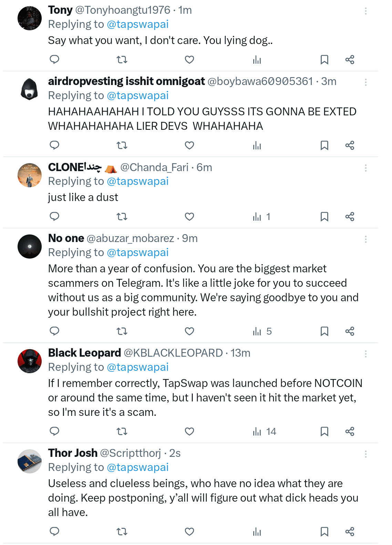Retweet Thor Josh's reply
Viewport: 392px width, 545px height.
122,532
